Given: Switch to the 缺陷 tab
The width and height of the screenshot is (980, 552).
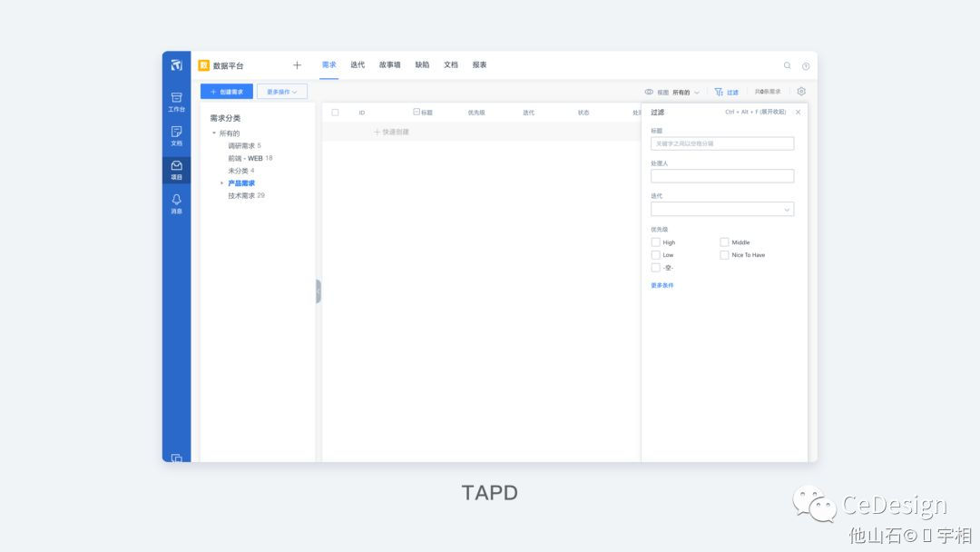Looking at the screenshot, I should point(422,65).
